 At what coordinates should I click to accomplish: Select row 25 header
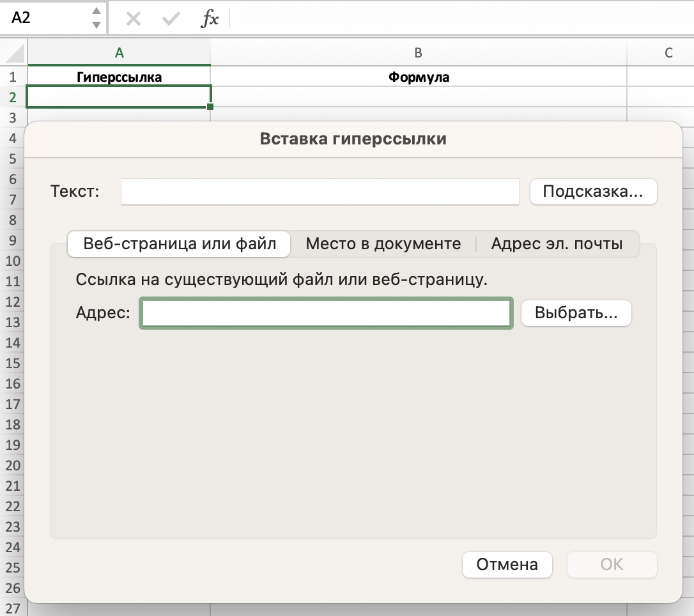tap(13, 568)
